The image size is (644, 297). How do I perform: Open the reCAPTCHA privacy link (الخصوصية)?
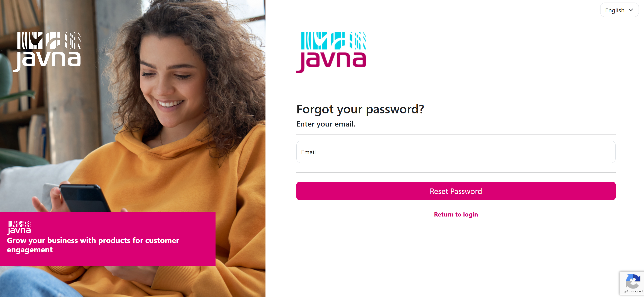(637, 291)
